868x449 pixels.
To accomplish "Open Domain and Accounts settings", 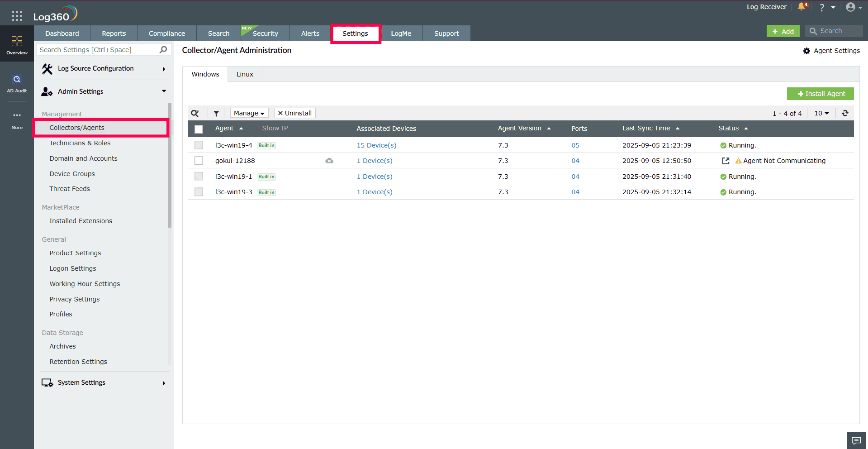I will (83, 158).
